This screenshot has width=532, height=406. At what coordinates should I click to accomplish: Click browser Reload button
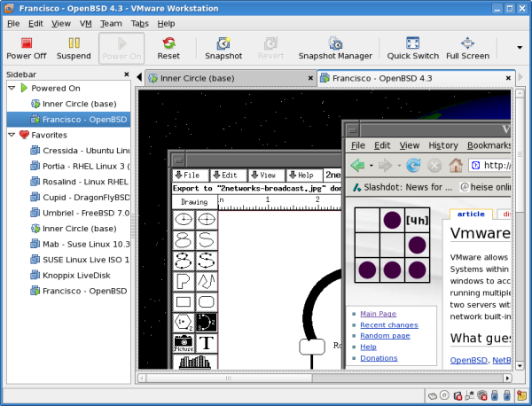click(413, 166)
